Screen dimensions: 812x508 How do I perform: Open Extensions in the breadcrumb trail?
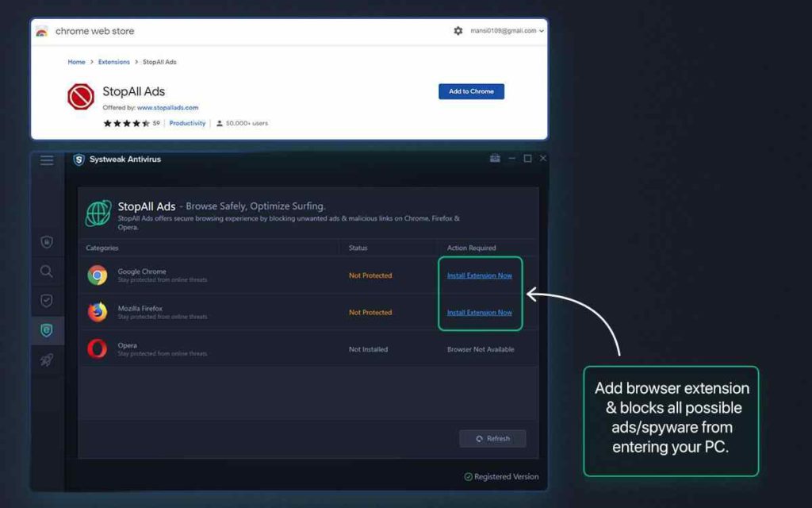[114, 62]
